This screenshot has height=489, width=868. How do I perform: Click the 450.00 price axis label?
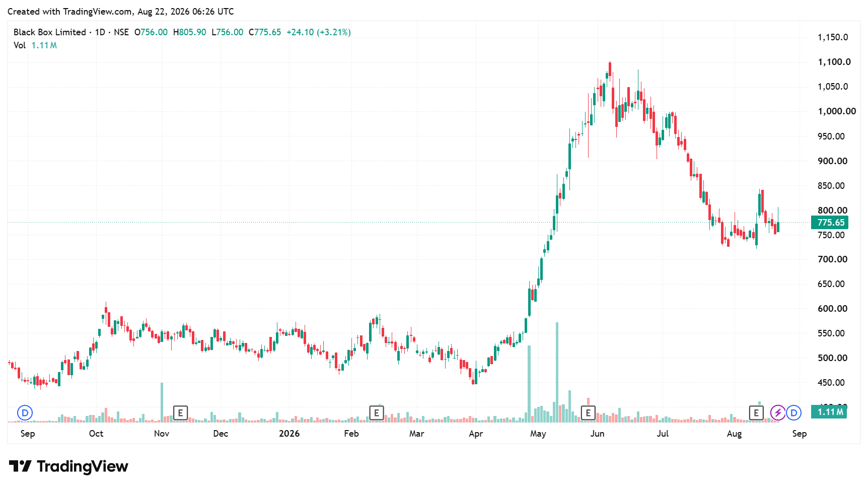[831, 383]
